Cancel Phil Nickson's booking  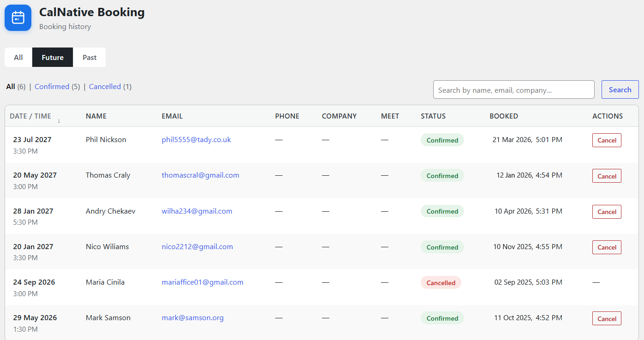(x=607, y=140)
